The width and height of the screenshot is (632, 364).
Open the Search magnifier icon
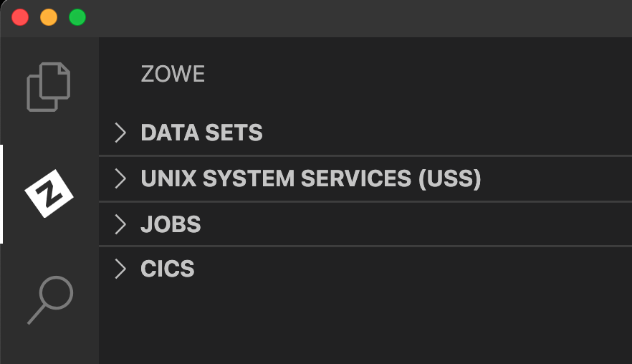tap(50, 300)
